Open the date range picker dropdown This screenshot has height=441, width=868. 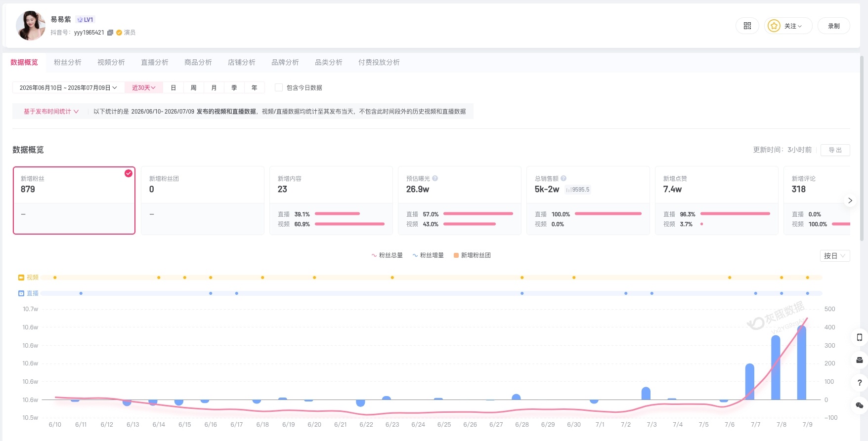click(68, 87)
